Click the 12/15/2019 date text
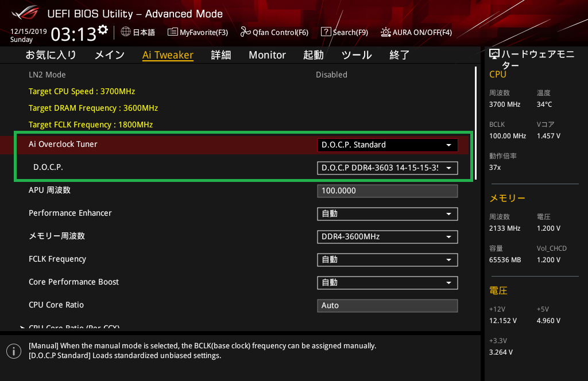 click(29, 32)
